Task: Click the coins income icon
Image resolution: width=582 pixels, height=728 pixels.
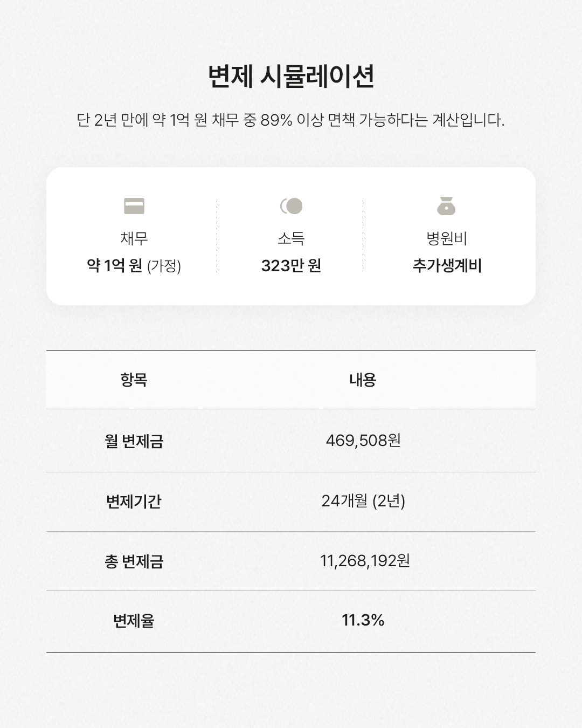Action: (291, 206)
